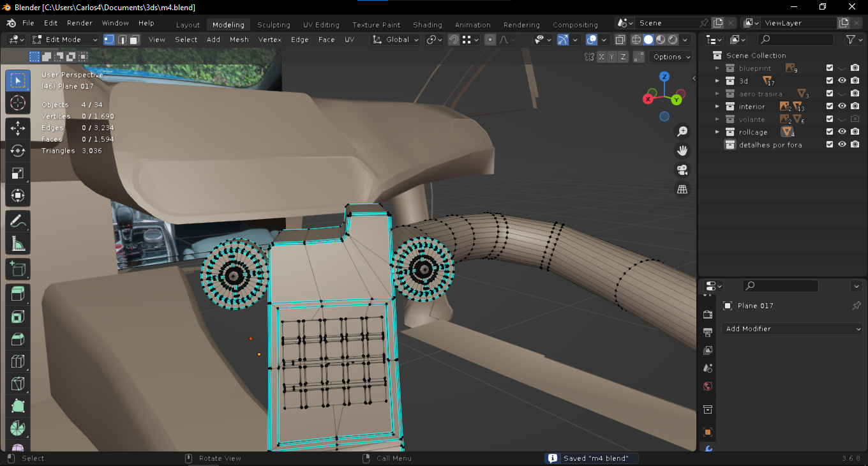Disable rendering for blueprint collection

pyautogui.click(x=855, y=68)
